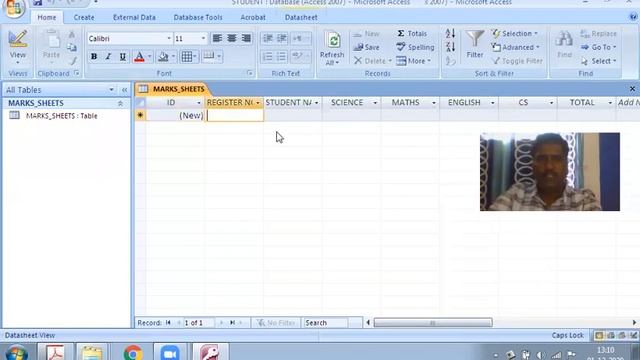Open the Select dropdown in Find group
640x360 pixels.
(598, 61)
